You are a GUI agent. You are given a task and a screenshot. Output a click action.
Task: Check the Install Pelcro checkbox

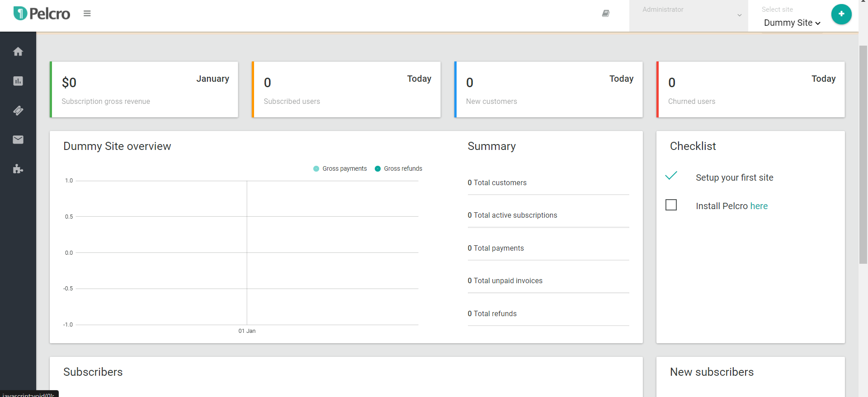(671, 205)
